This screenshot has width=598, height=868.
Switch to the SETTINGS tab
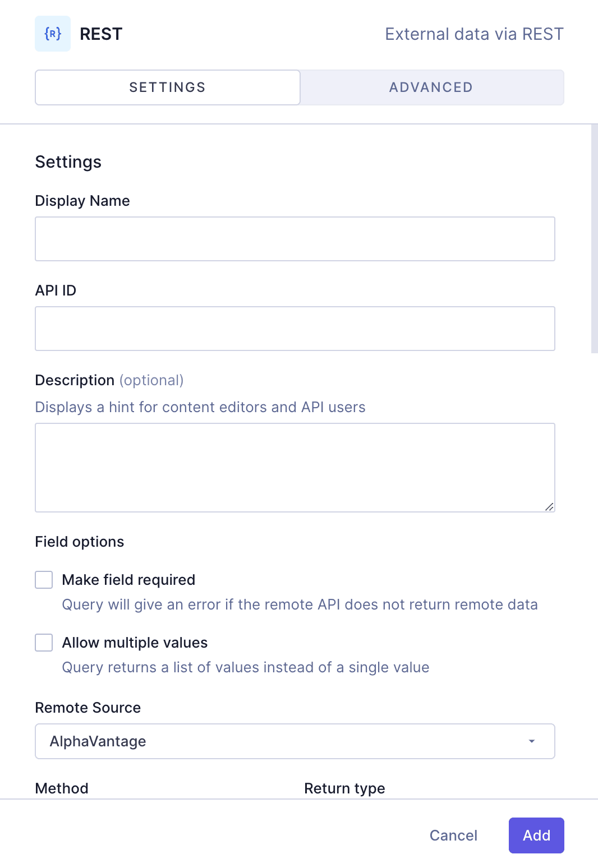coord(167,87)
